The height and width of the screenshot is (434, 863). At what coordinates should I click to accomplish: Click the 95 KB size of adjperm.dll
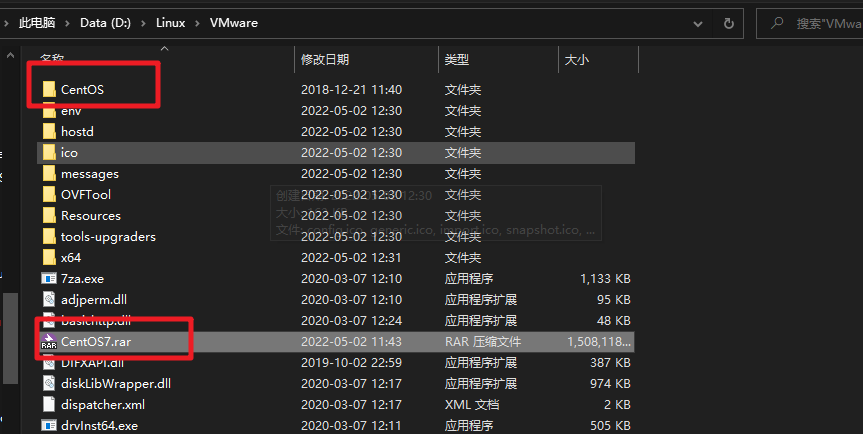[x=614, y=299]
